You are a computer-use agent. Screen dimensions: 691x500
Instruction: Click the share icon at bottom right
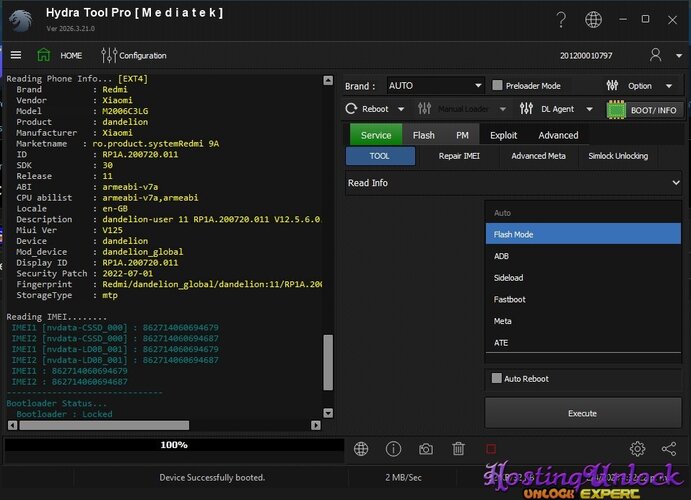pos(669,450)
